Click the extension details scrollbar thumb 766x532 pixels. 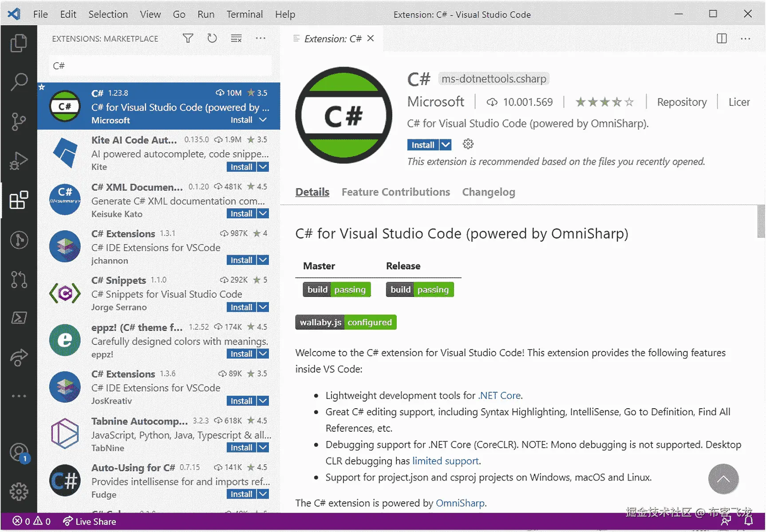pos(761,221)
